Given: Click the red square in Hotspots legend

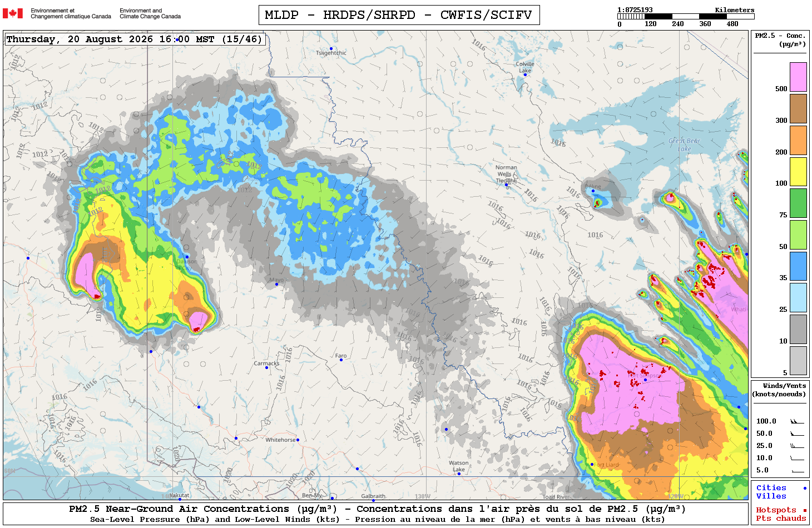Looking at the screenshot, I should click(804, 510).
